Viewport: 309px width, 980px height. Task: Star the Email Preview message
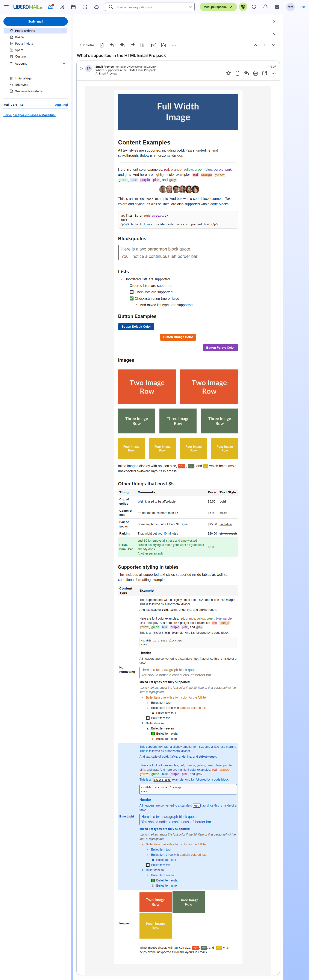[229, 73]
